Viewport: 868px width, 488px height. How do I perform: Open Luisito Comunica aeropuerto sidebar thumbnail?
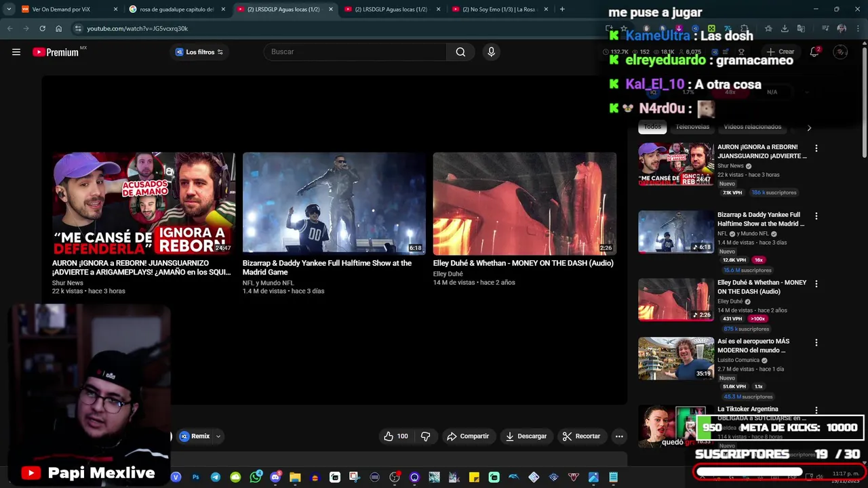pyautogui.click(x=676, y=359)
